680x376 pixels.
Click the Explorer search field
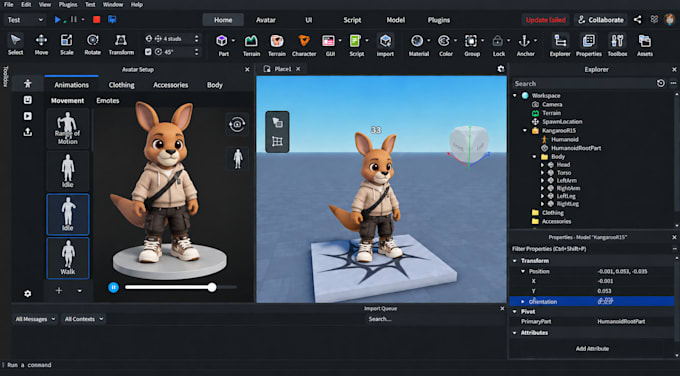point(583,84)
